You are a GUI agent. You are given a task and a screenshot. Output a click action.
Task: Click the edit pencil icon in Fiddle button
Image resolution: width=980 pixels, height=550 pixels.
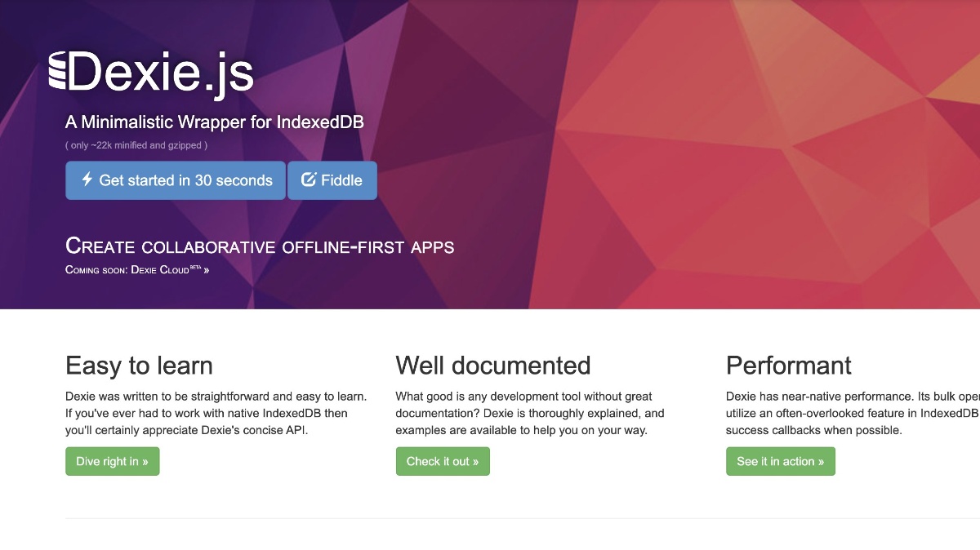tap(309, 180)
